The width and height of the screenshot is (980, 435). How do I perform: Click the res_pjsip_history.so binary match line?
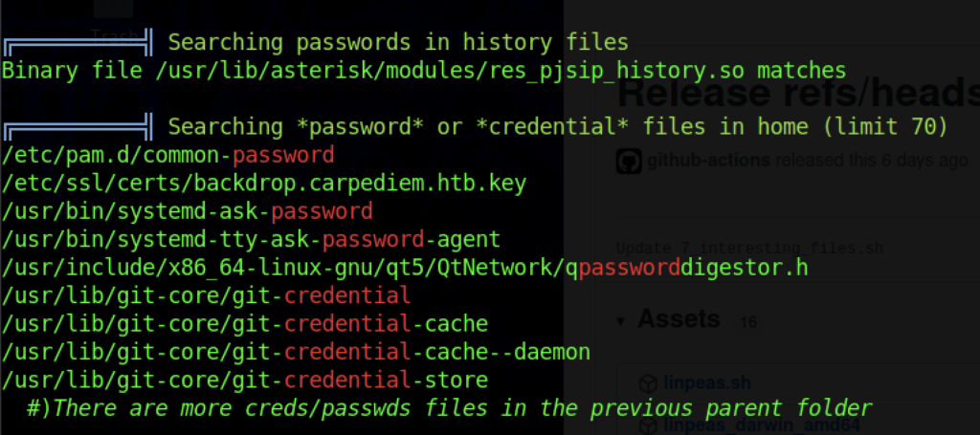tap(424, 70)
